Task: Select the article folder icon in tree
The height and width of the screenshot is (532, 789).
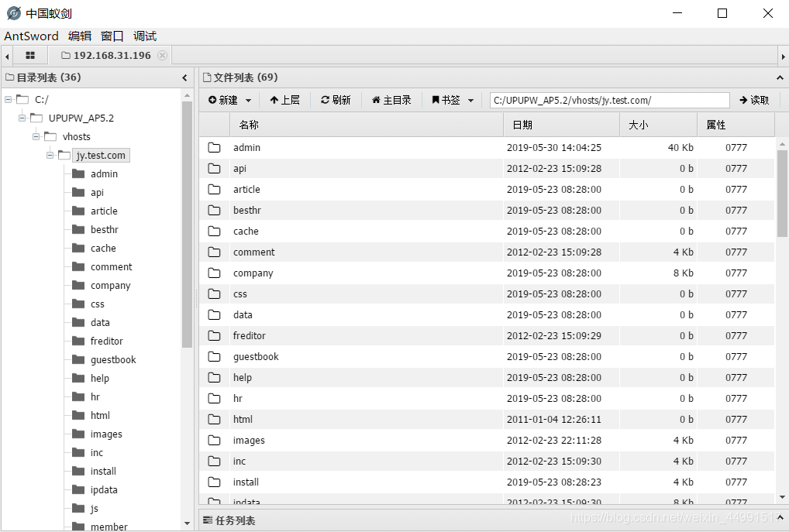Action: (78, 211)
